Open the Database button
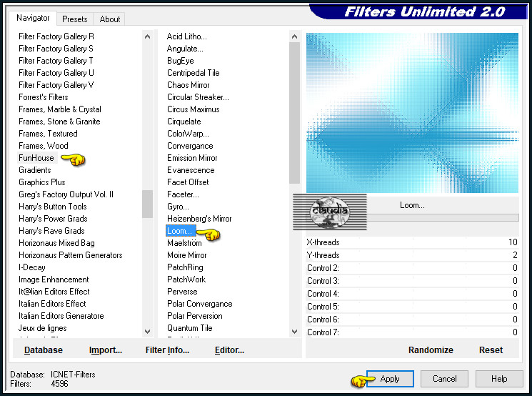 (x=44, y=350)
